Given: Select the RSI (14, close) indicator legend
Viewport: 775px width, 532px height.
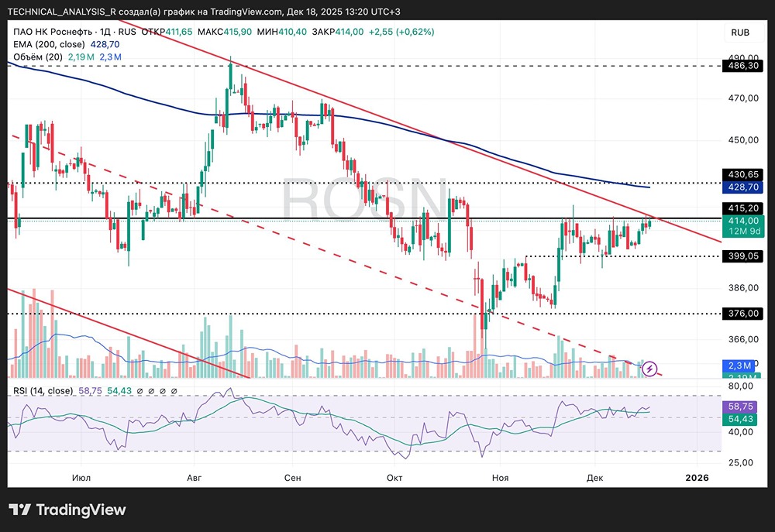Looking at the screenshot, I should [43, 391].
